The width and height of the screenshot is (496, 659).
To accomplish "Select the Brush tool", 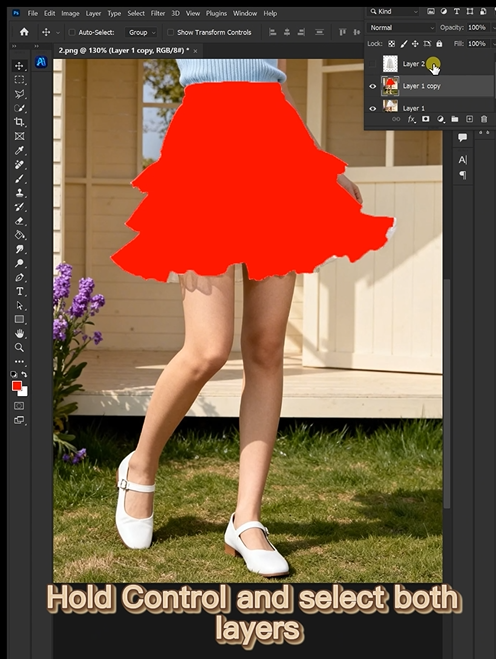I will (19, 179).
